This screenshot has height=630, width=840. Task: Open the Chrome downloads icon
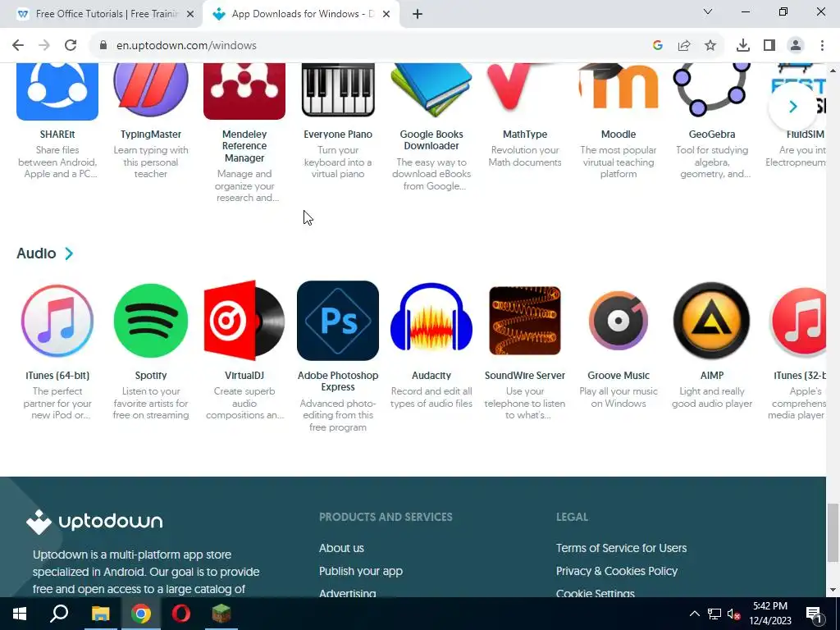click(x=743, y=46)
